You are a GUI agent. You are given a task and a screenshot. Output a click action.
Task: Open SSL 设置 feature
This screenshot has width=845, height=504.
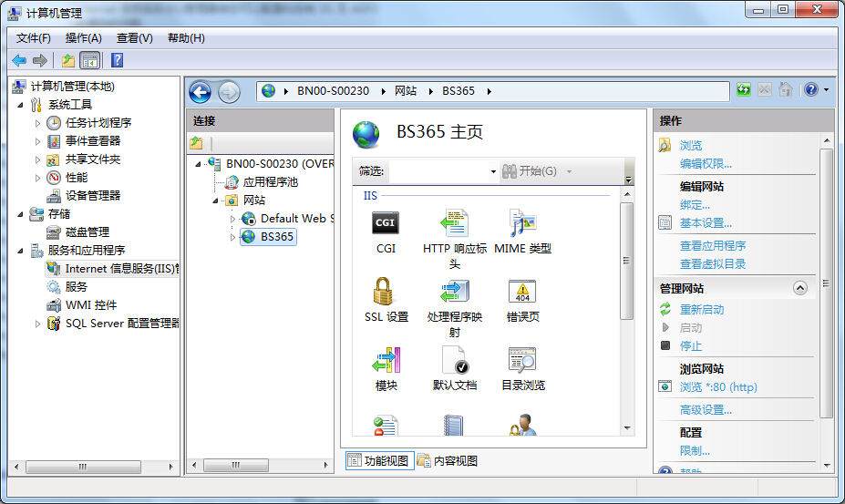tap(384, 292)
